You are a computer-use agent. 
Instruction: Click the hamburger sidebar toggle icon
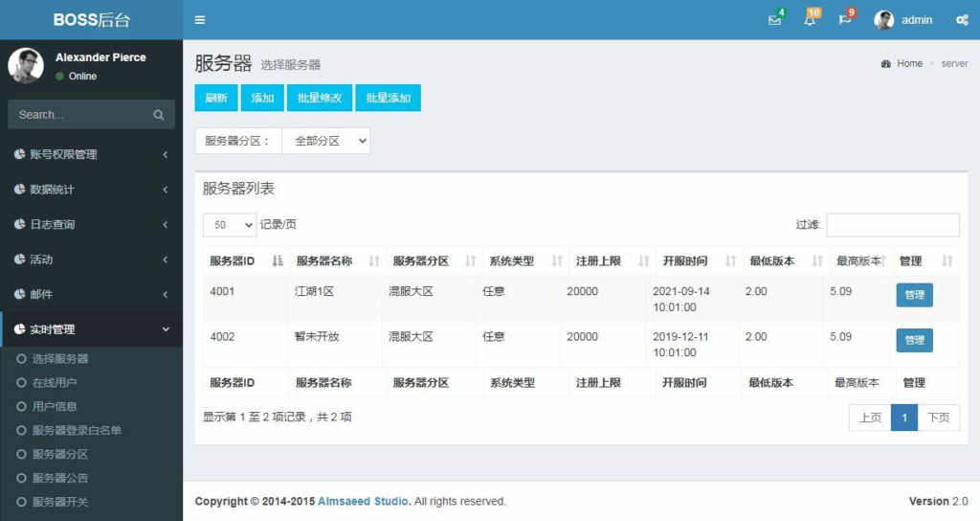click(199, 20)
